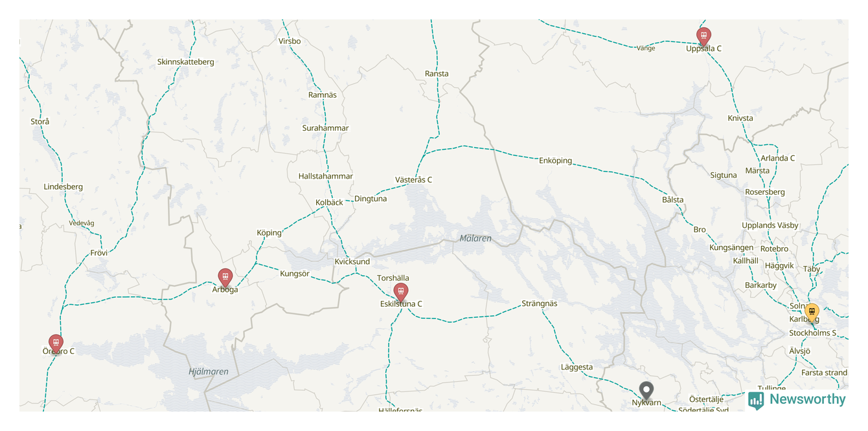This screenshot has height=431, width=868.
Task: Click the yellow train marker near Karlberg
Action: (812, 313)
